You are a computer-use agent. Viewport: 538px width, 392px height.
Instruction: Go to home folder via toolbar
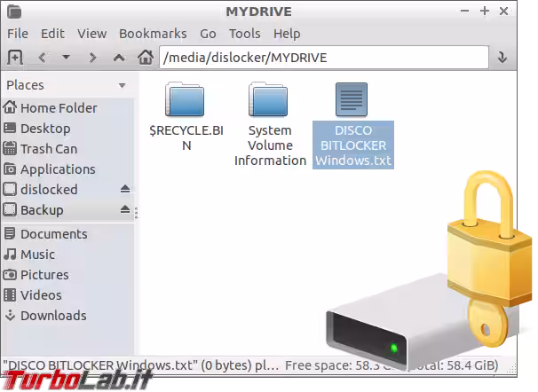(146, 57)
